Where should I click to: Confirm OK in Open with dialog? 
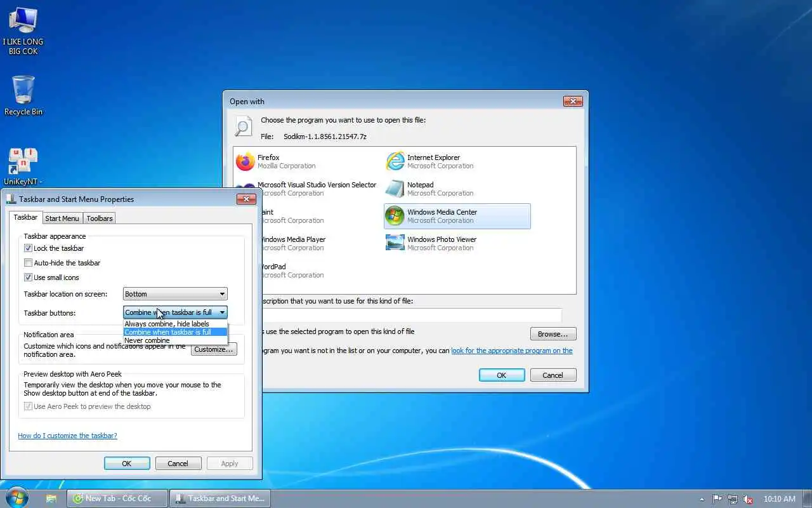pyautogui.click(x=502, y=375)
